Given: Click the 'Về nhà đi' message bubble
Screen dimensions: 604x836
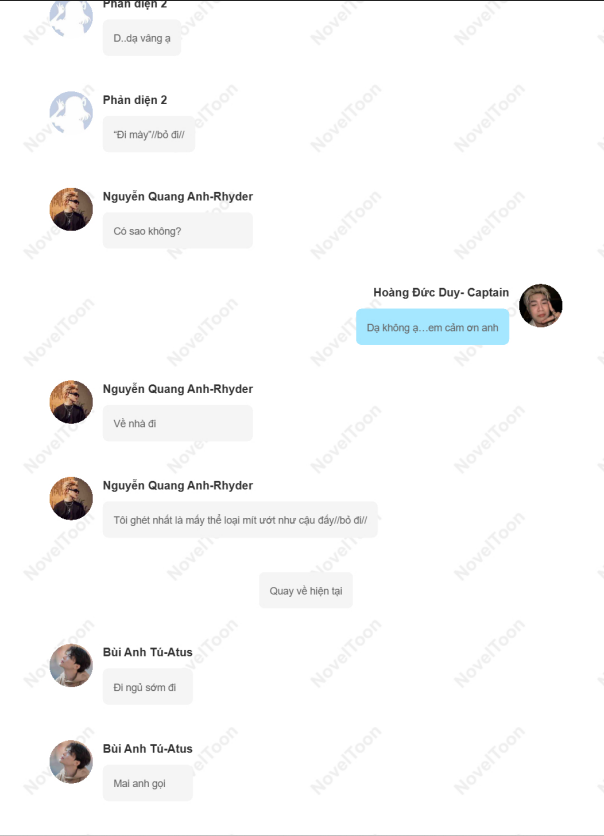Looking at the screenshot, I should point(178,423).
